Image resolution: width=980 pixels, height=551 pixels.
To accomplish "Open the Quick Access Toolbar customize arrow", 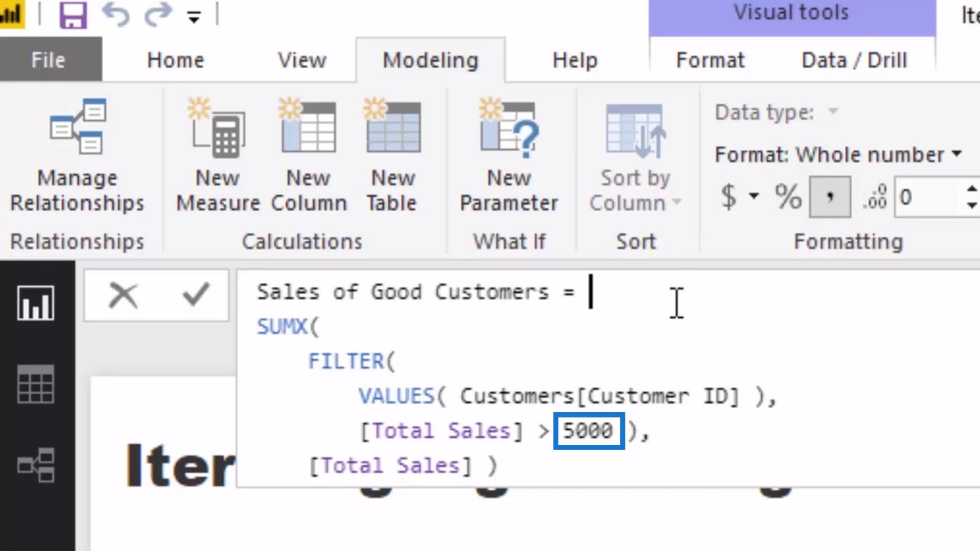I will tap(194, 17).
